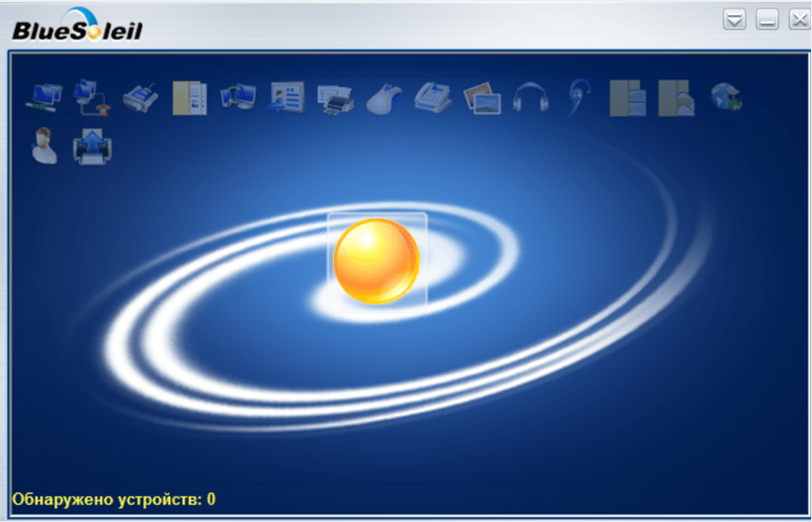Open the File Transfer folder icon

(189, 96)
